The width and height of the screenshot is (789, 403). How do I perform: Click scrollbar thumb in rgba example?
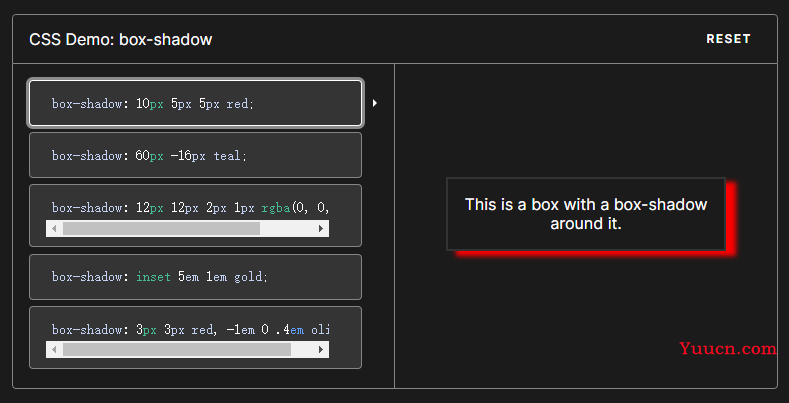(x=162, y=228)
